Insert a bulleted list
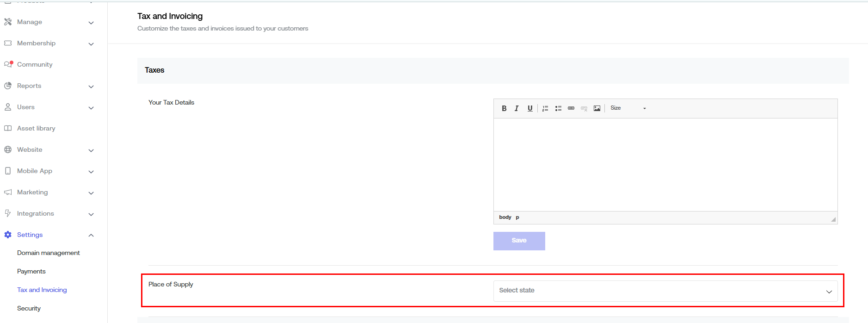Image resolution: width=868 pixels, height=323 pixels. pos(558,108)
